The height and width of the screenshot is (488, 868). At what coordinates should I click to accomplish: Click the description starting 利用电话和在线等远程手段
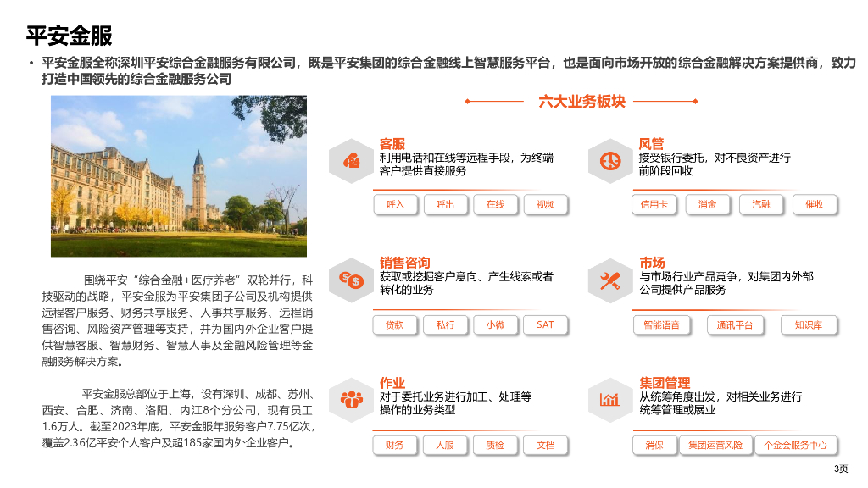466,164
